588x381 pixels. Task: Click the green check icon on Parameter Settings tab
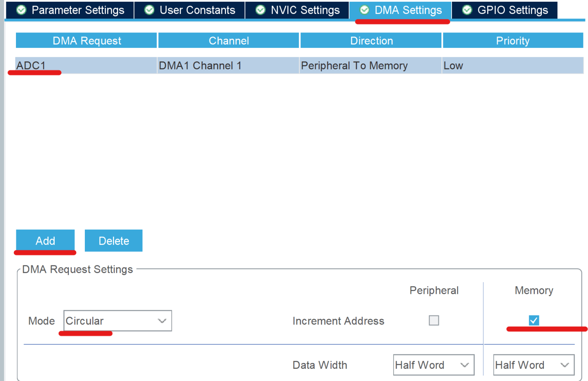tap(21, 10)
